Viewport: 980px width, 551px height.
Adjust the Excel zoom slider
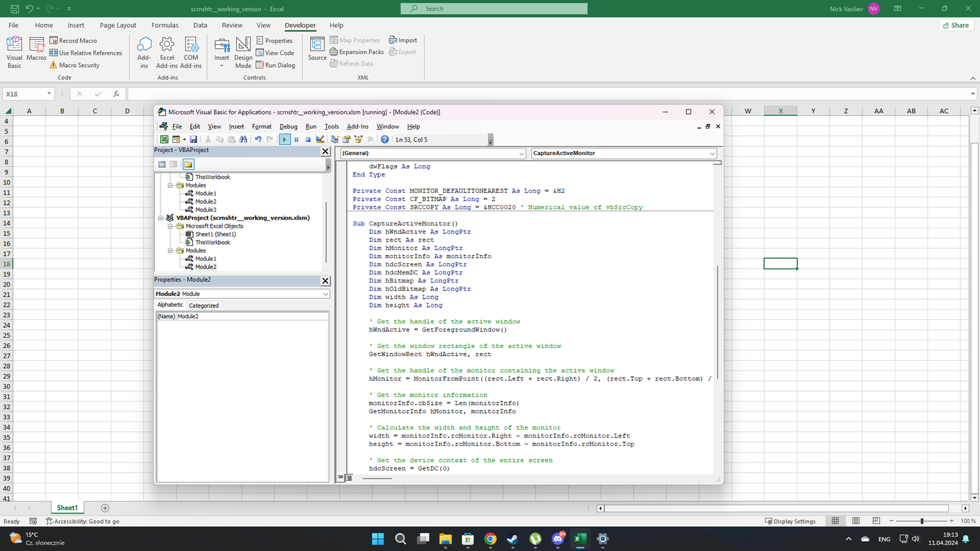point(922,521)
